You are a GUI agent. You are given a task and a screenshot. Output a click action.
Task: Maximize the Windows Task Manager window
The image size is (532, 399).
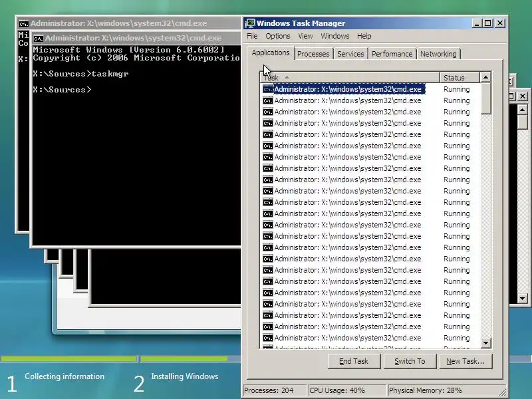click(488, 23)
